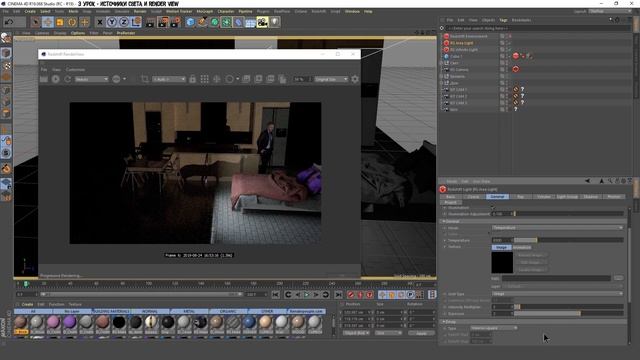Click the texture path browse button

coord(618,278)
